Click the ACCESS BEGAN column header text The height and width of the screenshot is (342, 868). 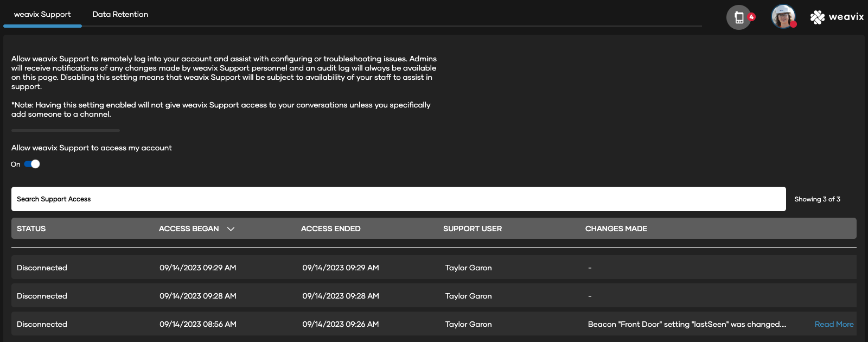[x=189, y=229]
